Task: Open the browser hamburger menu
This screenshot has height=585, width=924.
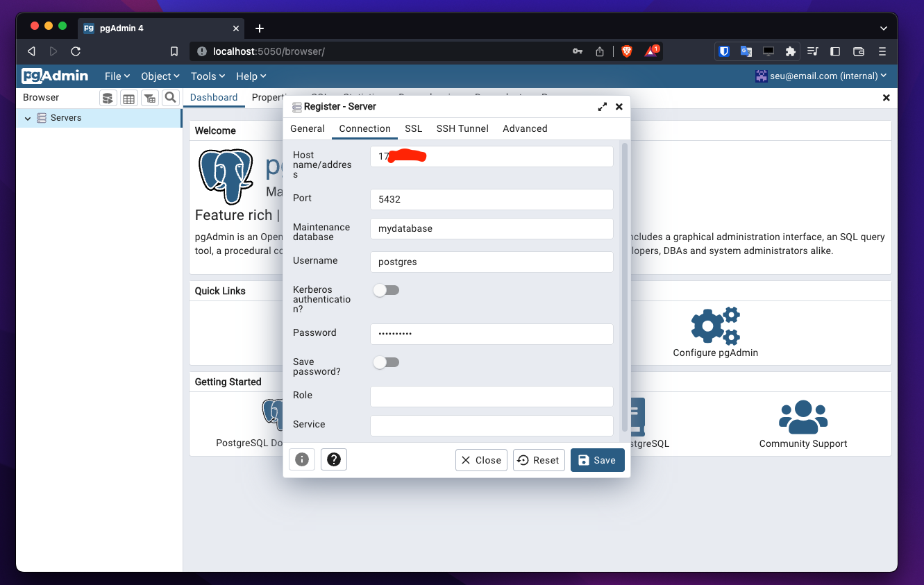Action: tap(882, 51)
